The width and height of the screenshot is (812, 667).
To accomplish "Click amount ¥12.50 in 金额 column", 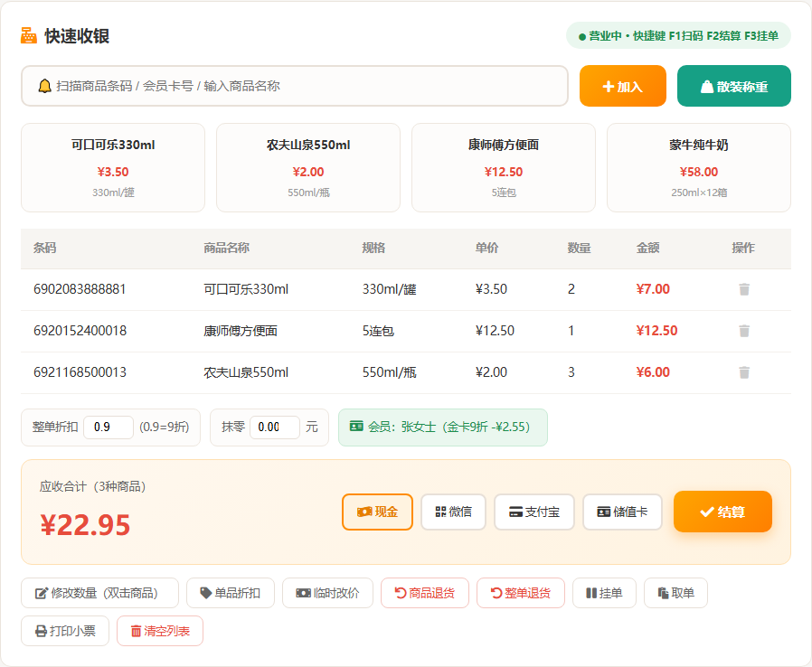I will (656, 331).
